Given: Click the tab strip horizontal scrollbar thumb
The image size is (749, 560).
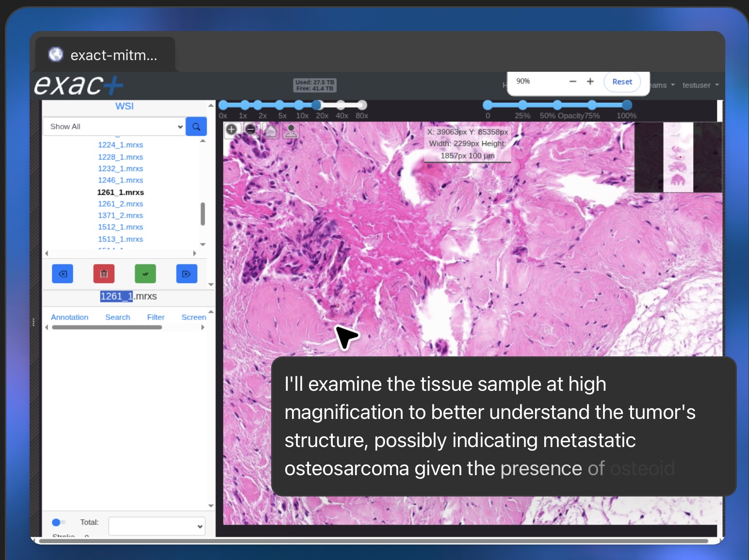Looking at the screenshot, I should (x=107, y=327).
